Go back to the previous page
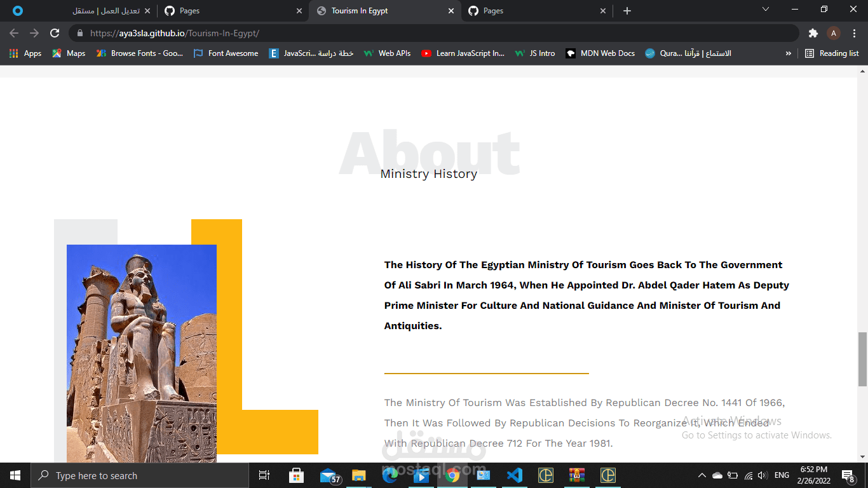 tap(14, 33)
